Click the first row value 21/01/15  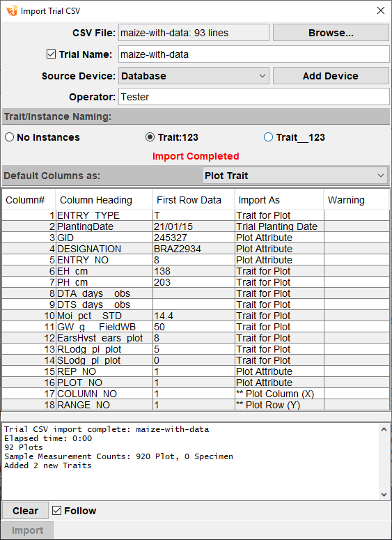click(194, 226)
